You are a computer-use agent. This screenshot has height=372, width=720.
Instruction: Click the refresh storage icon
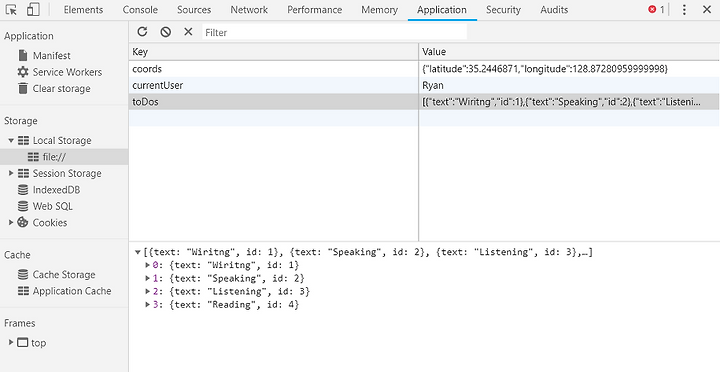tap(142, 32)
